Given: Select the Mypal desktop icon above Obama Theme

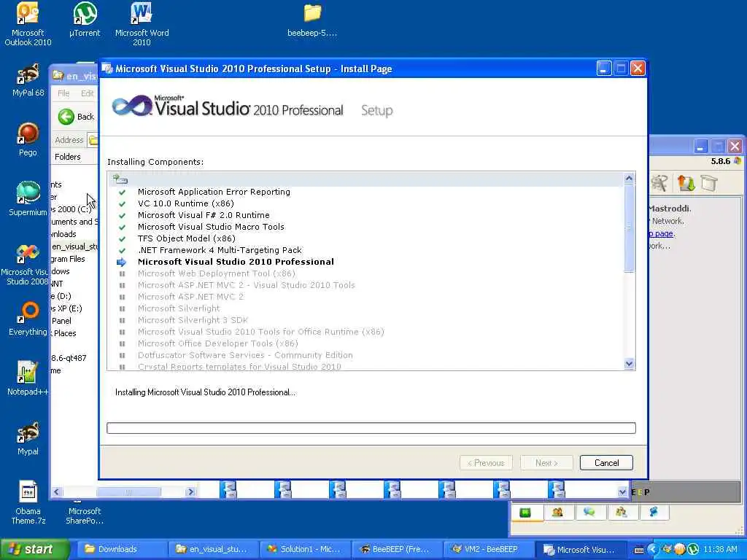Looking at the screenshot, I should point(28,438).
